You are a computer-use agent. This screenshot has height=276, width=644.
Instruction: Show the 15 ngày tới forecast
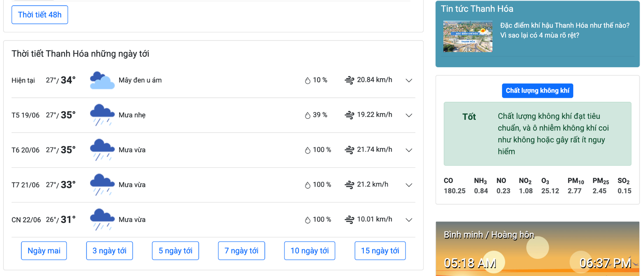(380, 251)
